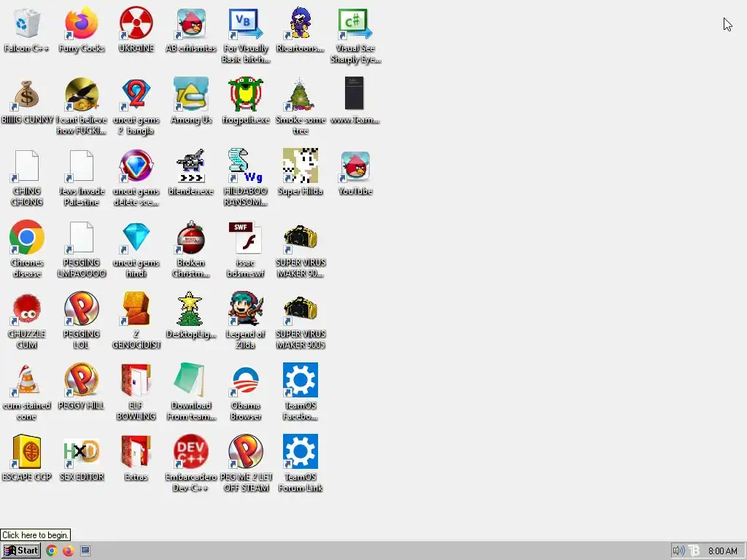
Task: Open the Extras folder icon
Action: point(136,451)
